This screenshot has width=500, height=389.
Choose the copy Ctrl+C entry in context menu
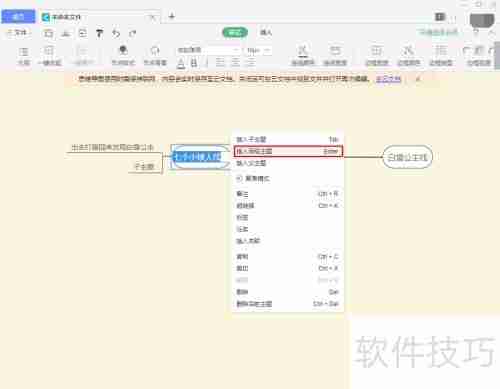click(288, 256)
